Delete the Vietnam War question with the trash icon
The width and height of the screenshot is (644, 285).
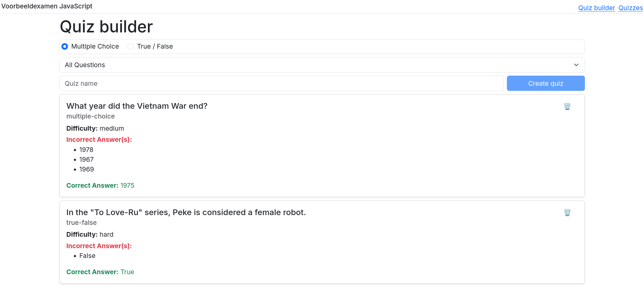click(567, 106)
